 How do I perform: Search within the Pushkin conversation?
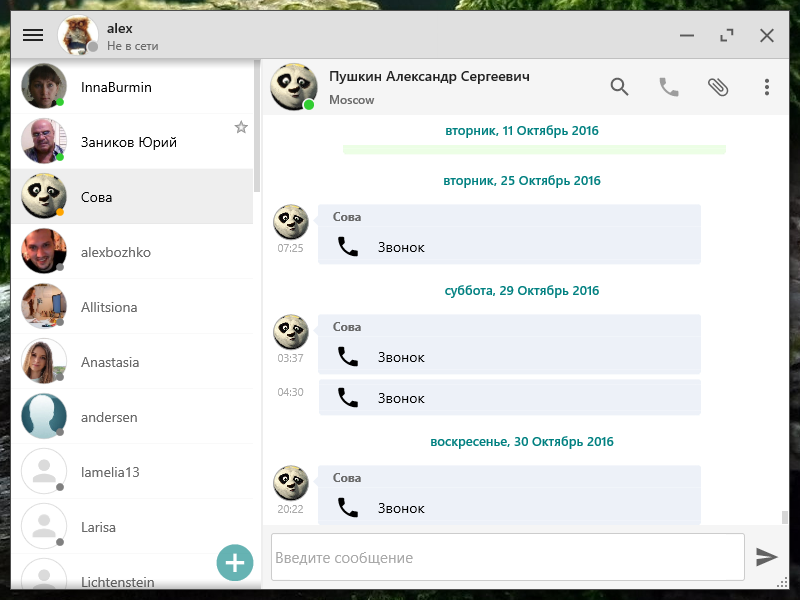pos(619,87)
